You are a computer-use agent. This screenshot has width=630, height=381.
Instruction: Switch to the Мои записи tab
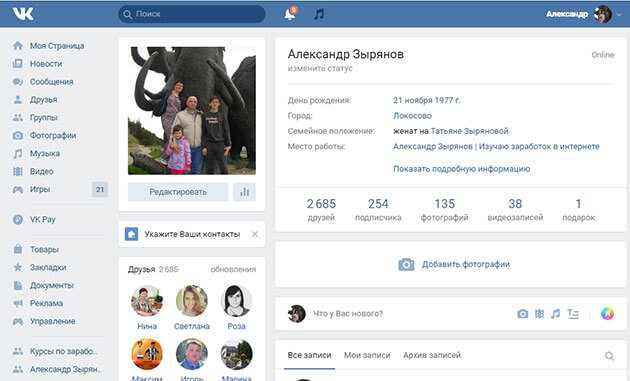(x=367, y=355)
